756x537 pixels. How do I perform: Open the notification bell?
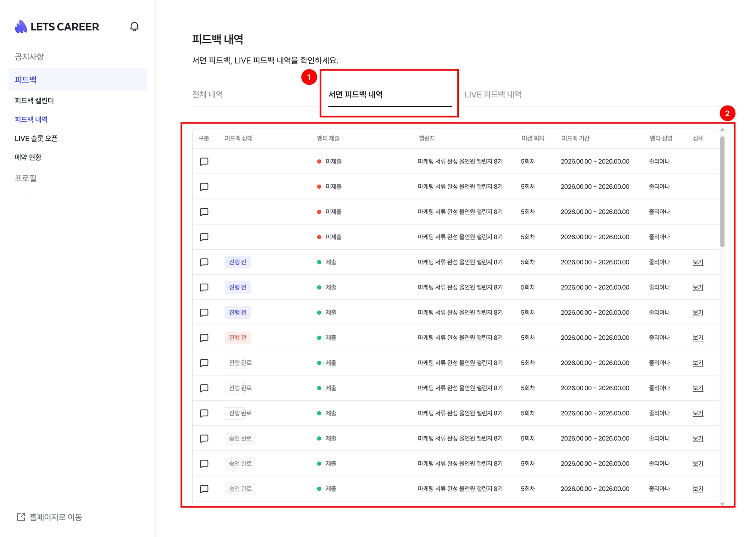pyautogui.click(x=134, y=27)
